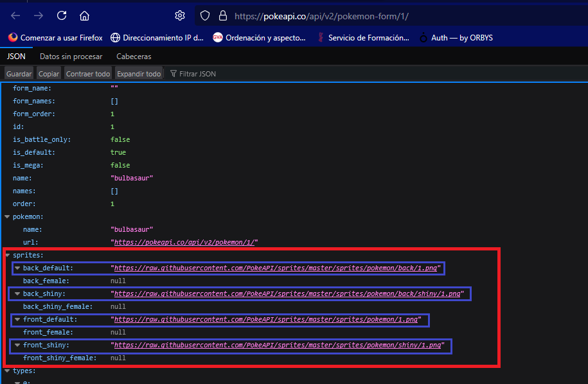
Task: Click the is_battle_only key label
Action: (42, 140)
